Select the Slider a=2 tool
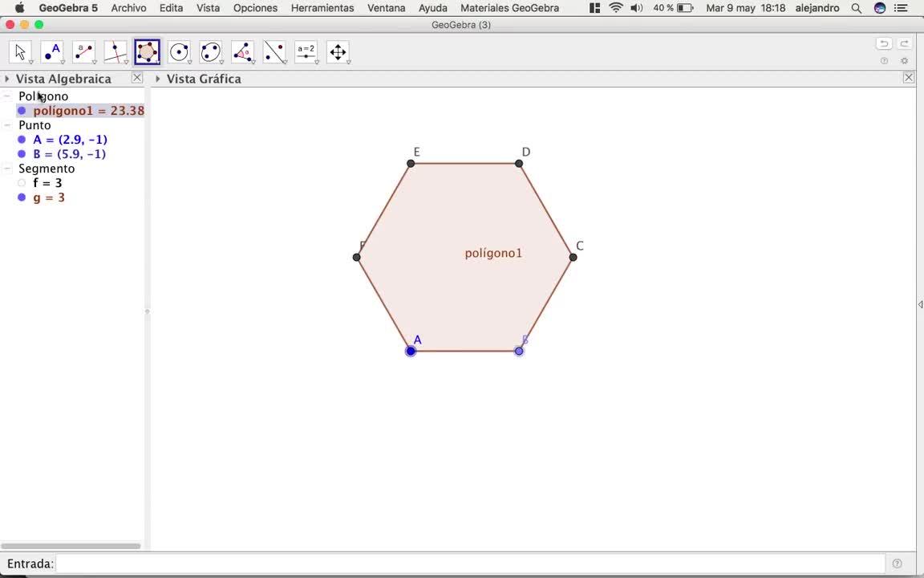The height and width of the screenshot is (578, 924). pyautogui.click(x=306, y=52)
